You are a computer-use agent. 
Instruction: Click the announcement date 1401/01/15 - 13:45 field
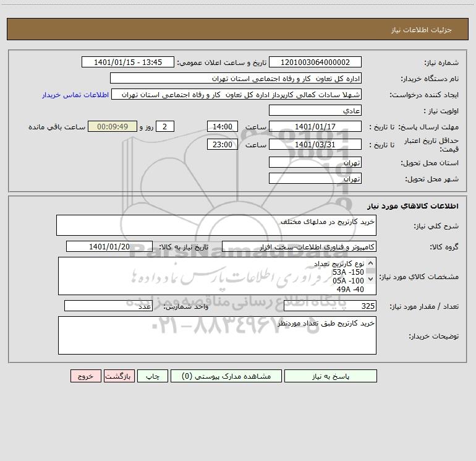click(128, 62)
